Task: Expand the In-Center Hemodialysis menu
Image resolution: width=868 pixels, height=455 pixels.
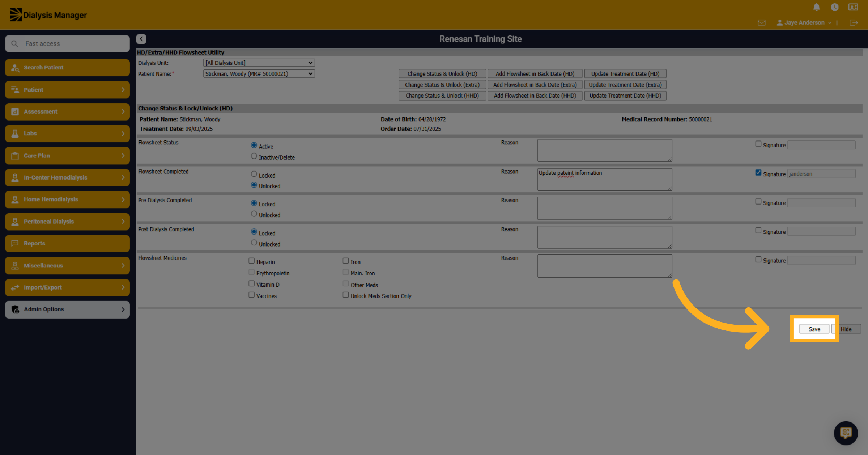Action: 67,178
